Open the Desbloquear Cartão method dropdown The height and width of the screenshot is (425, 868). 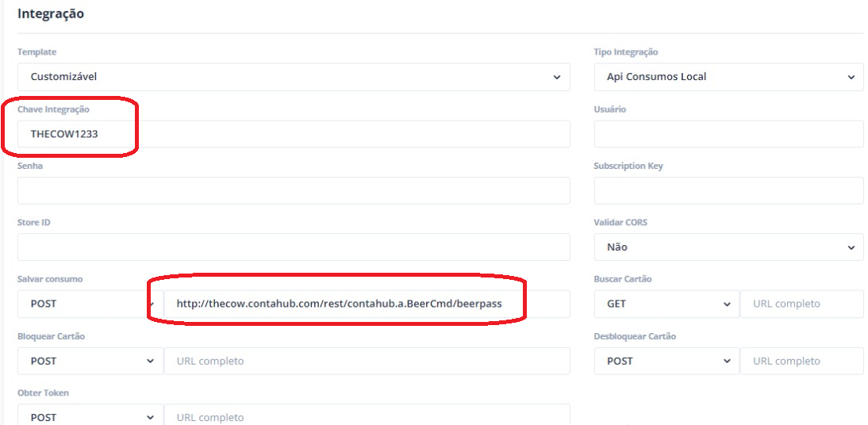pos(666,361)
